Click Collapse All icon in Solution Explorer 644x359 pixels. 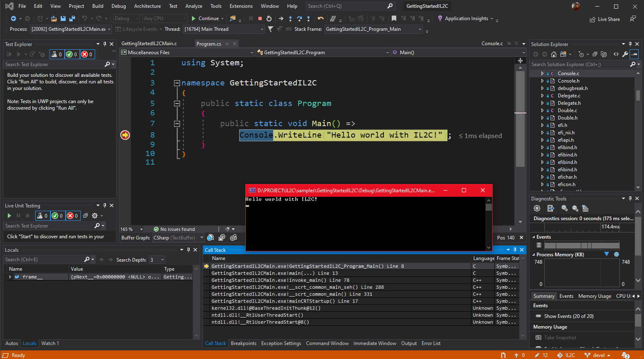click(595, 54)
